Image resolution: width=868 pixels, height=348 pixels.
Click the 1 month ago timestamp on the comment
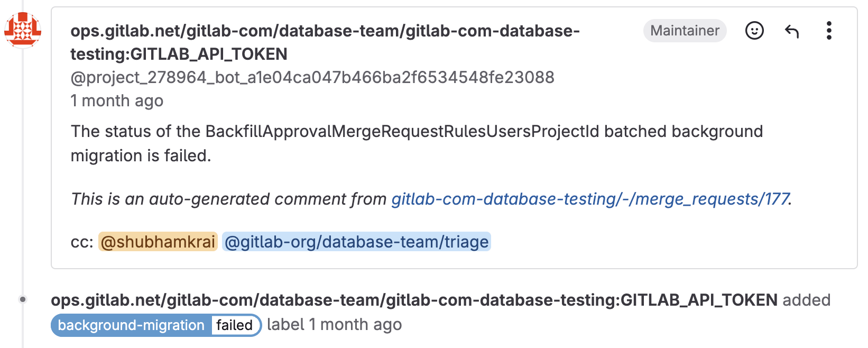point(117,100)
